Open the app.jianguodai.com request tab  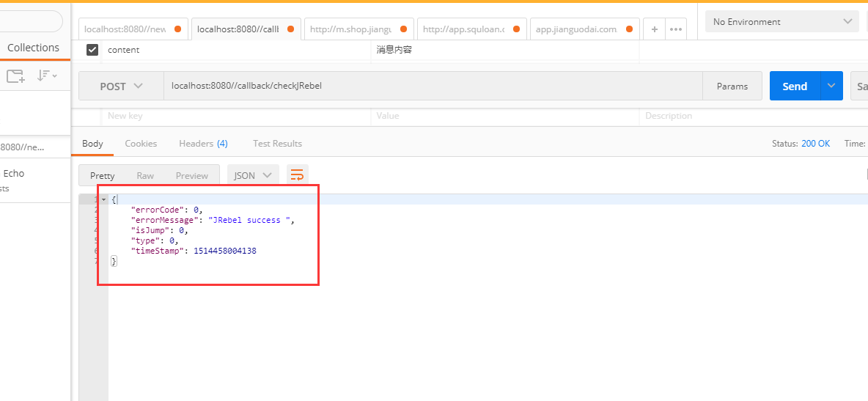[584, 29]
